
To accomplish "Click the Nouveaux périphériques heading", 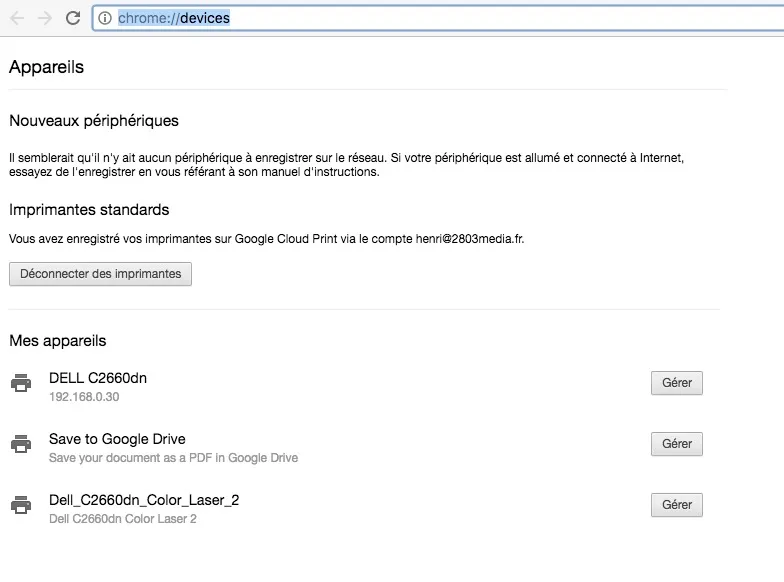I will click(x=94, y=121).
